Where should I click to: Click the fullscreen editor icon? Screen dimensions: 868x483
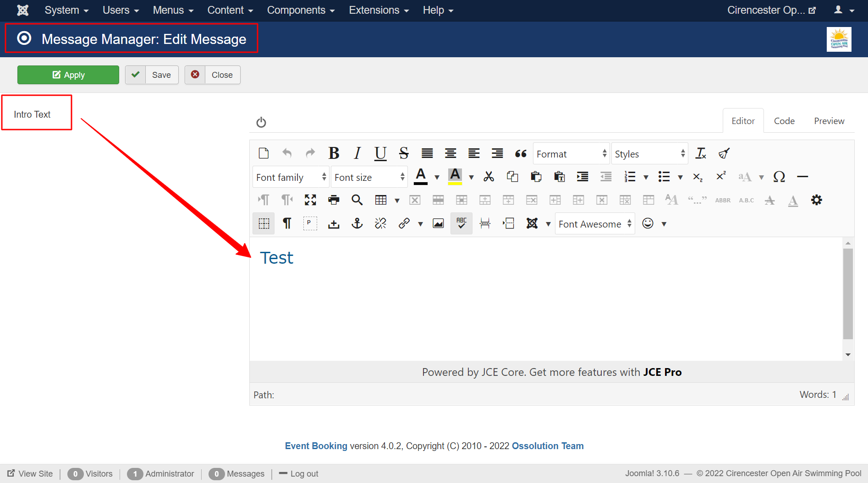coord(310,200)
